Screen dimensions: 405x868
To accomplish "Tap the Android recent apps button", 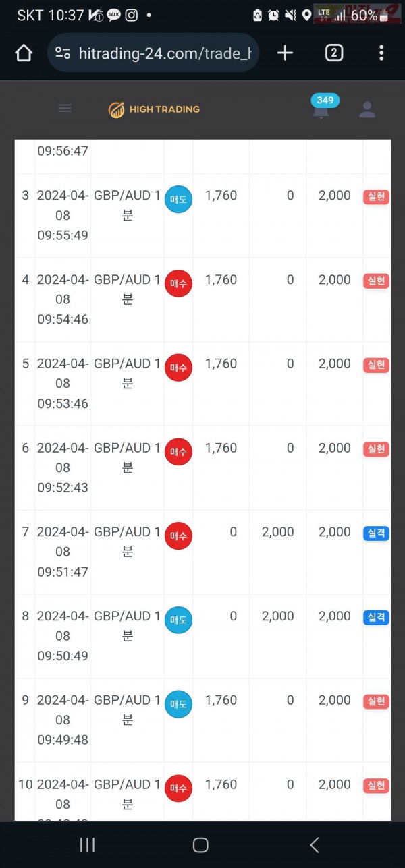I will point(87,844).
